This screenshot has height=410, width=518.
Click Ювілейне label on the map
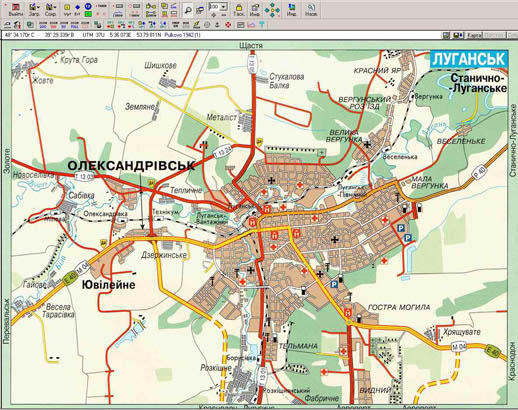[109, 285]
